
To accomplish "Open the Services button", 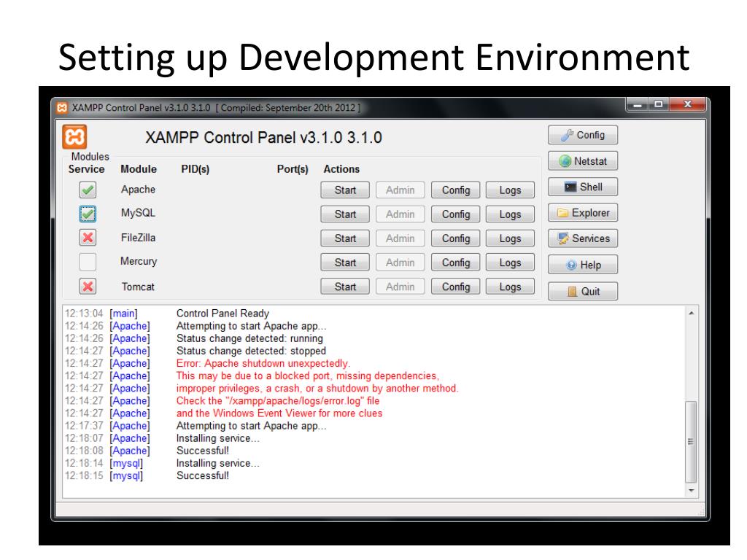I will pos(583,238).
